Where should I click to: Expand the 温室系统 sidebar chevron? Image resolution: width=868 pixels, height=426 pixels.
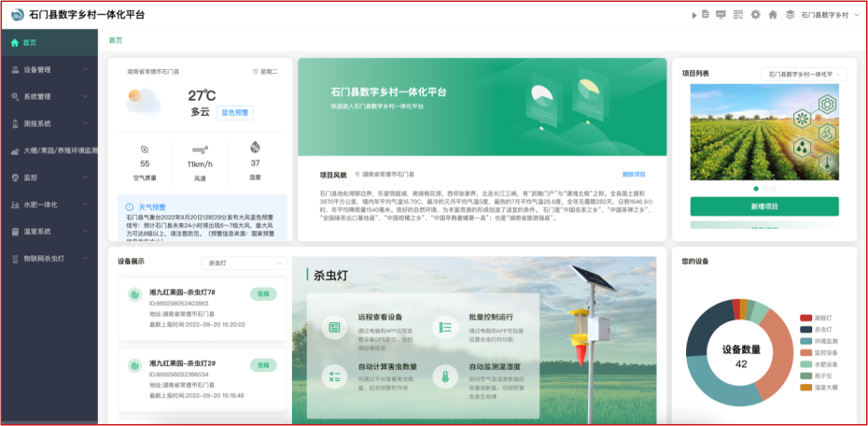[x=85, y=232]
